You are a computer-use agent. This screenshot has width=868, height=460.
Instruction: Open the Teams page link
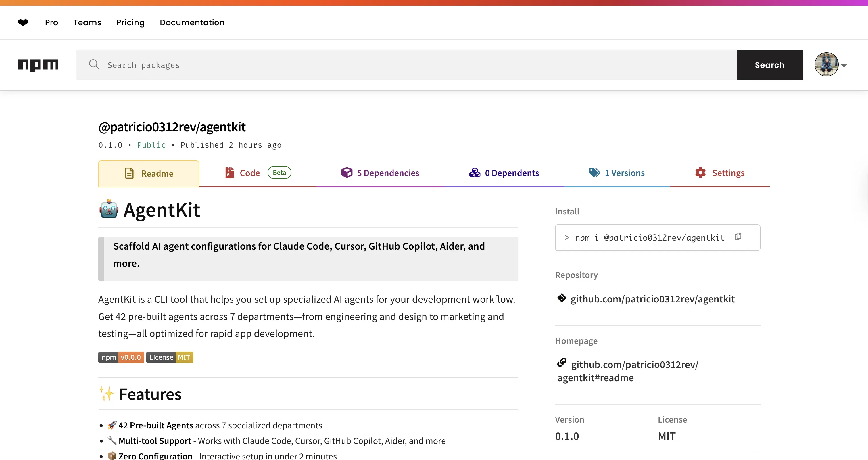pos(87,23)
